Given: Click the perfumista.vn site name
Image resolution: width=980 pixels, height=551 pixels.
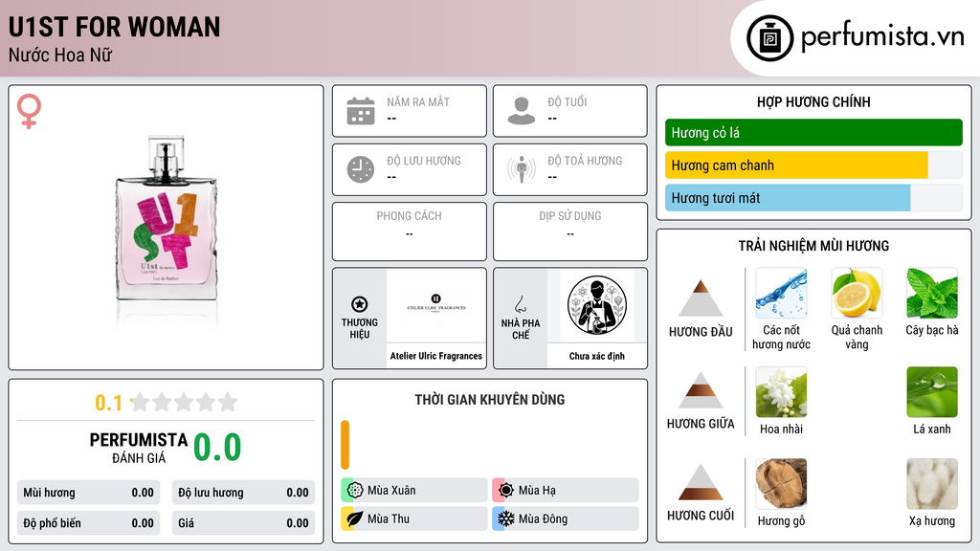Looking at the screenshot, I should coord(882,37).
